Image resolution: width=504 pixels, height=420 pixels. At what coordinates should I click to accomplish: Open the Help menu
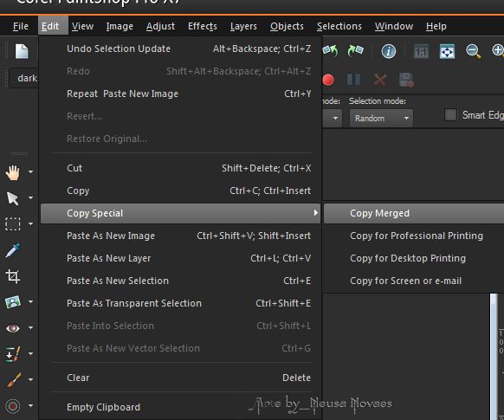pyautogui.click(x=436, y=26)
